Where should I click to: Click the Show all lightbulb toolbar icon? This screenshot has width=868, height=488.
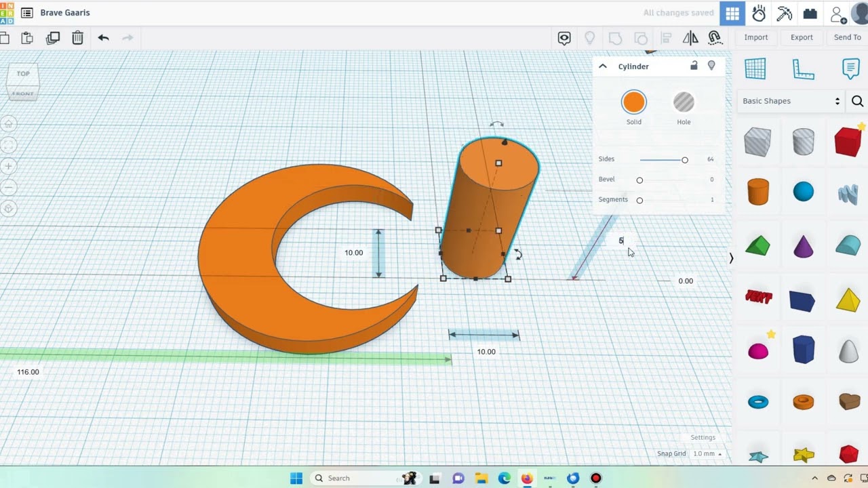pos(590,38)
